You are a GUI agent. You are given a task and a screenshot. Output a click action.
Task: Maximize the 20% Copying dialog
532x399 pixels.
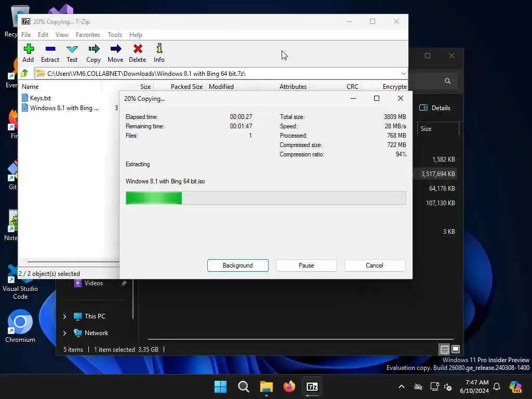[377, 98]
